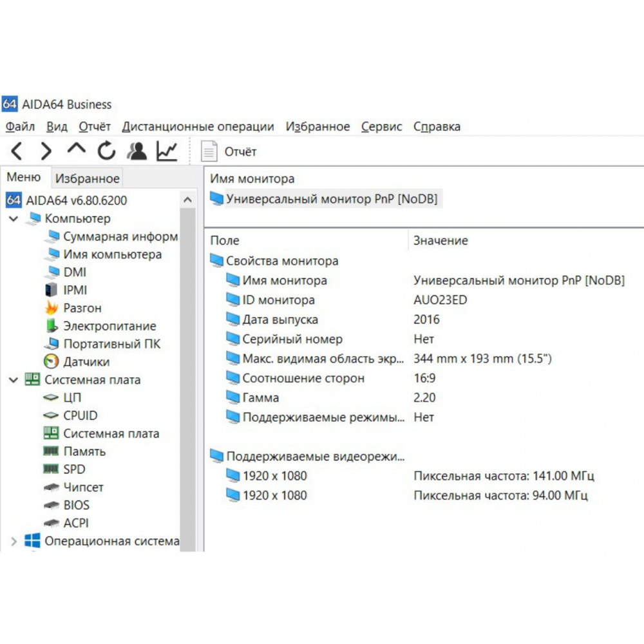
Task: Open the Сервис menu
Action: point(381,126)
